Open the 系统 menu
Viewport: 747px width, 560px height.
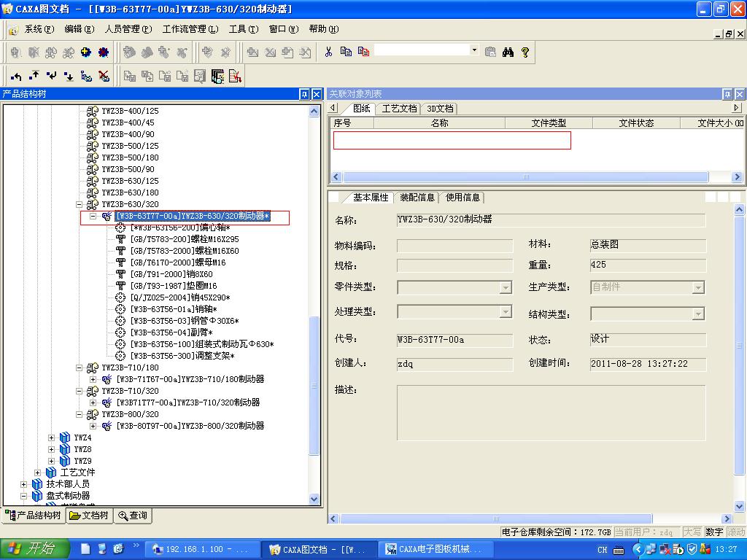(39, 29)
